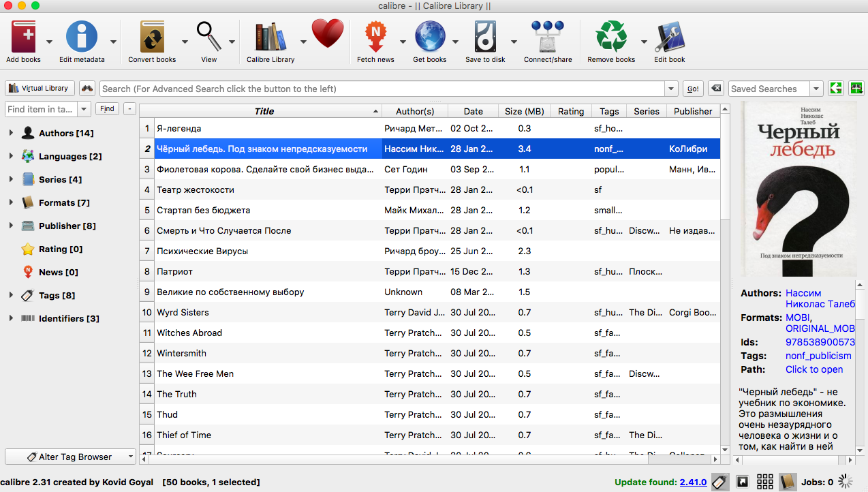
Task: Click the Get books globe icon
Action: point(430,36)
